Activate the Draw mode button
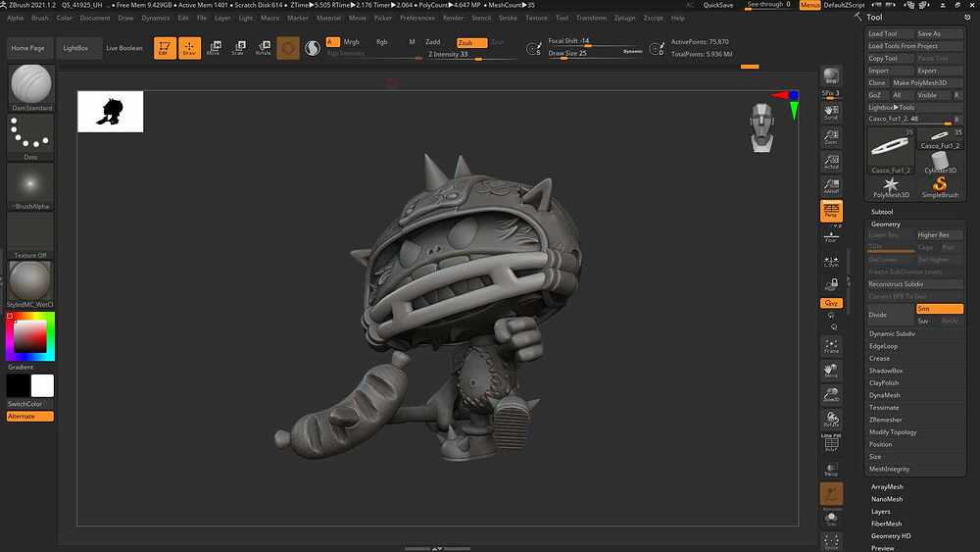The height and width of the screenshot is (552, 980). click(189, 48)
